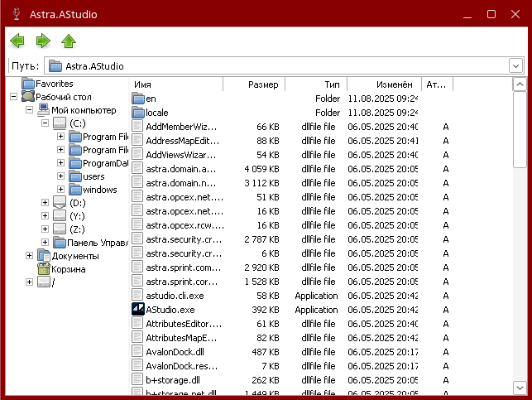Open the Путь path dropdown arrow
532x400 pixels.
(x=516, y=65)
